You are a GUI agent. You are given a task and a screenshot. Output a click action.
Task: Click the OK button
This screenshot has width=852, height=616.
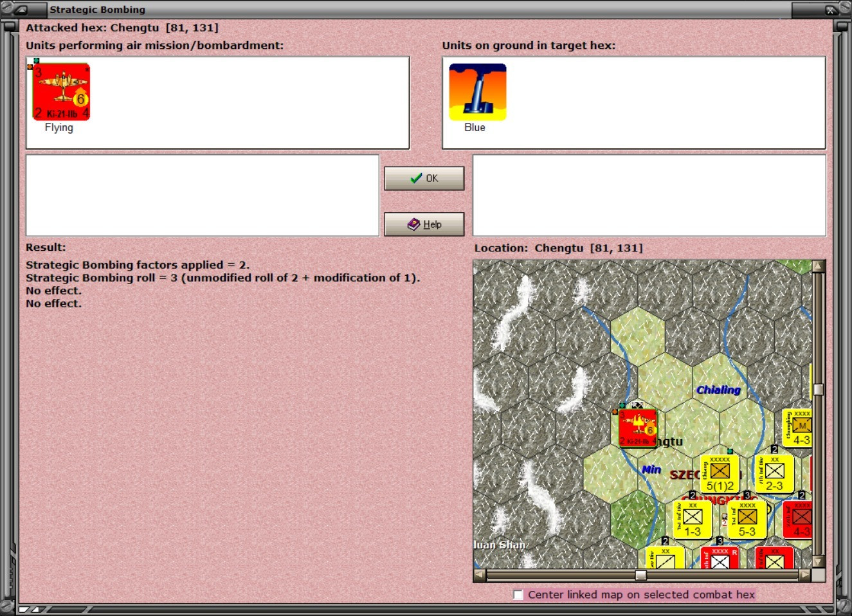tap(424, 178)
